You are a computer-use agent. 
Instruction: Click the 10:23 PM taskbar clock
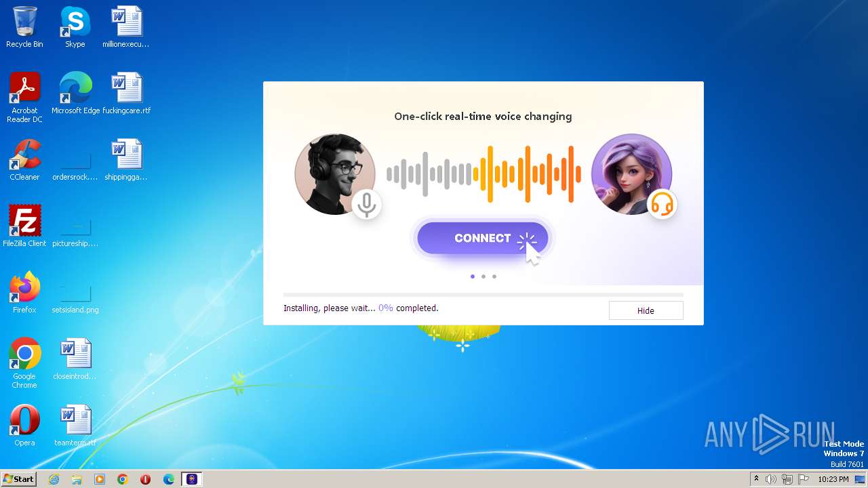[x=833, y=479]
